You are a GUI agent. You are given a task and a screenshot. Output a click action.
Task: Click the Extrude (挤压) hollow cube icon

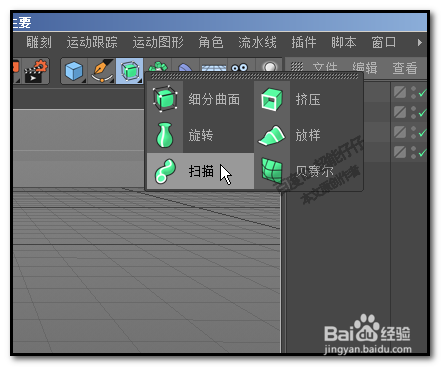(272, 99)
